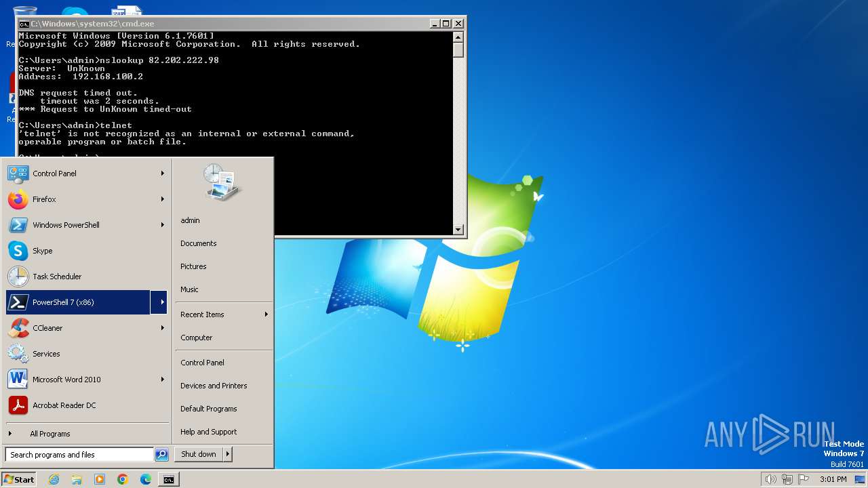Viewport: 868px width, 488px height.
Task: Open Services from the Start menu
Action: 85,354
